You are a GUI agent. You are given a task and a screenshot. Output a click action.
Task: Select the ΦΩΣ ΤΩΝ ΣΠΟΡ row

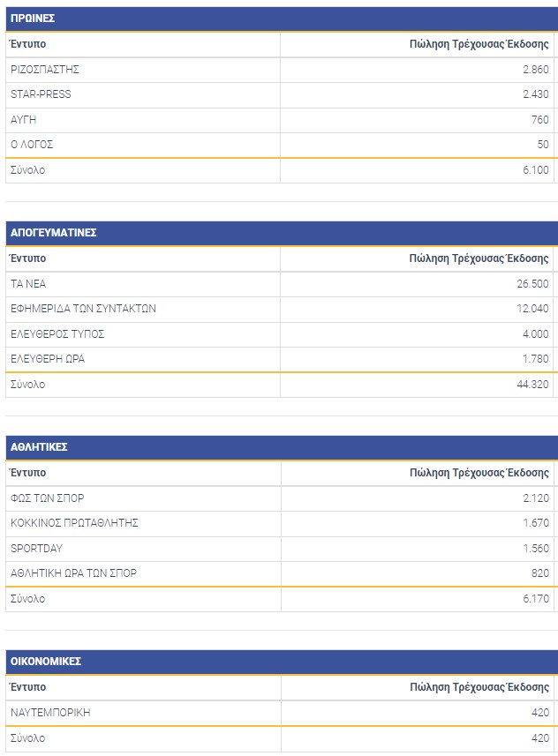(x=48, y=498)
